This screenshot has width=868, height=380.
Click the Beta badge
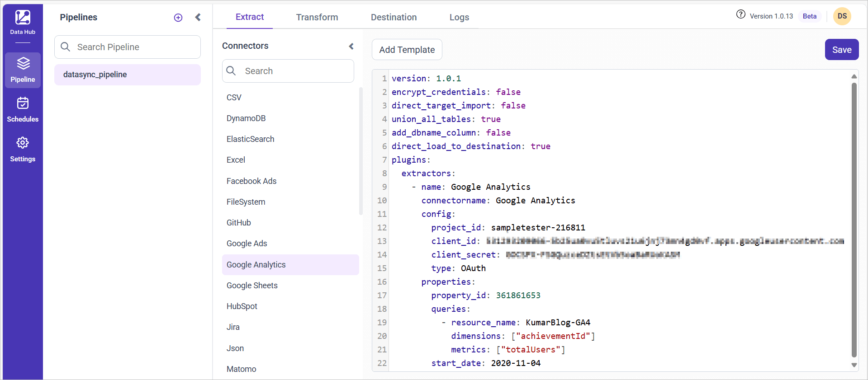810,16
